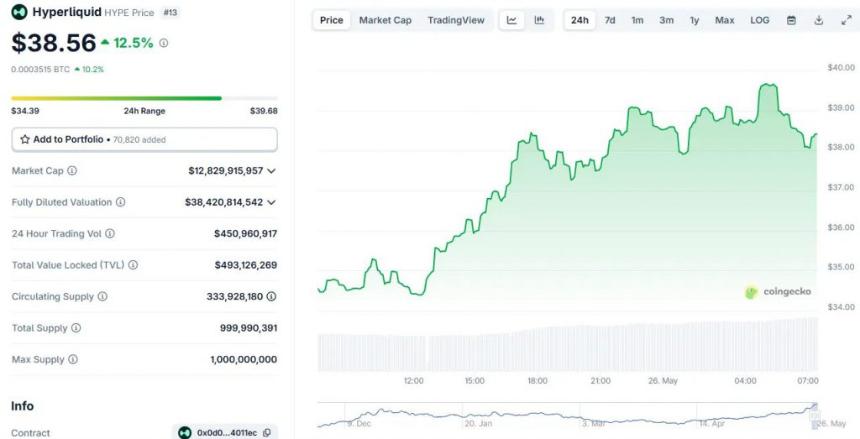The height and width of the screenshot is (439, 860).
Task: Click info icon beside Circulating Supply value
Action: 272,296
